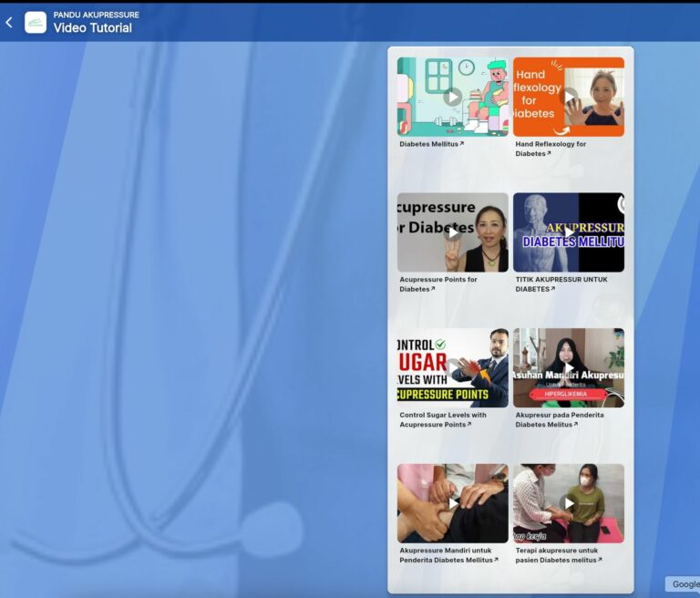This screenshot has width=700, height=598.
Task: Open Akupresur pada Penderita Diabetes Melitus link
Action: 559,419
